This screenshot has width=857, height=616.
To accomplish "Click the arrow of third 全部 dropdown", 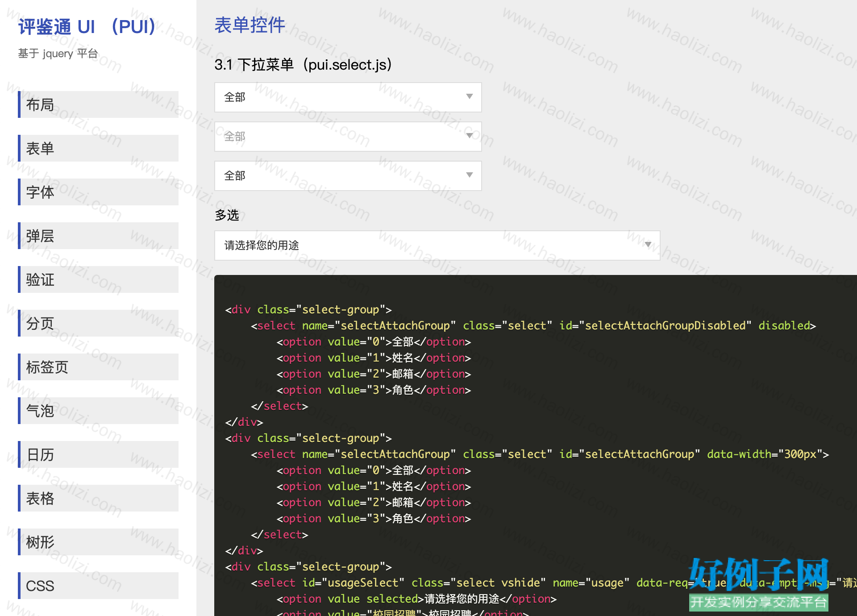I will [x=469, y=175].
